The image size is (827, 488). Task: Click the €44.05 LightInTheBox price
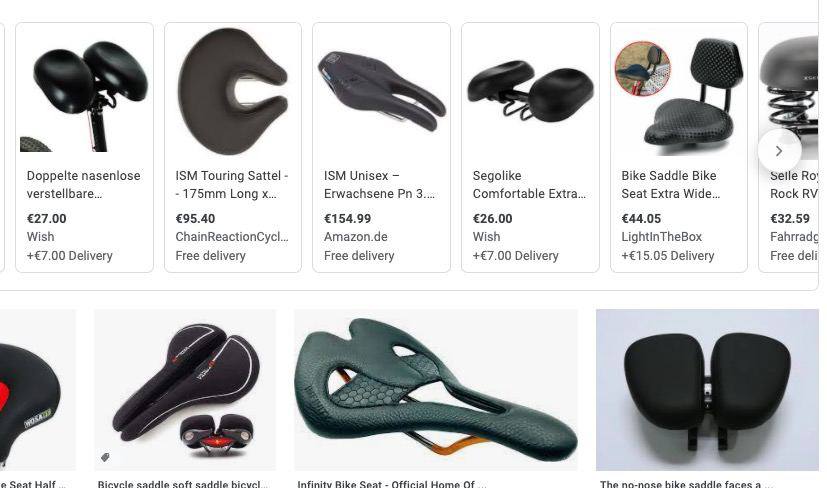pos(641,218)
